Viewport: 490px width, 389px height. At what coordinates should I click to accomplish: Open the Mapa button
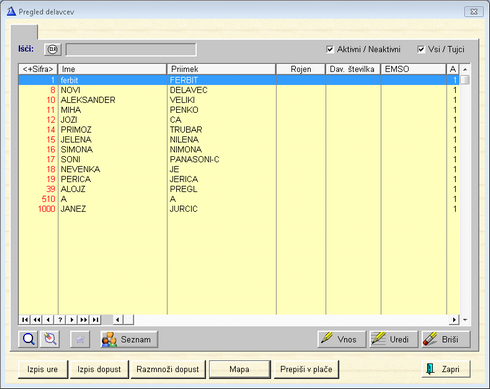click(239, 369)
